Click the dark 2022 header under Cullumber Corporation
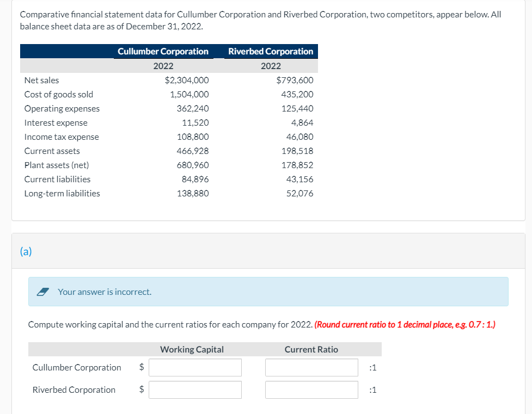 (x=163, y=65)
